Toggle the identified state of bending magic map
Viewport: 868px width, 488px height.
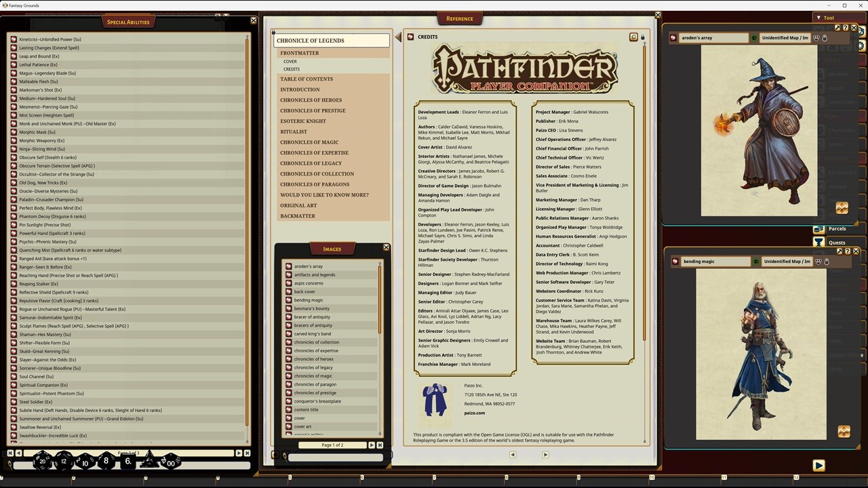click(x=756, y=261)
